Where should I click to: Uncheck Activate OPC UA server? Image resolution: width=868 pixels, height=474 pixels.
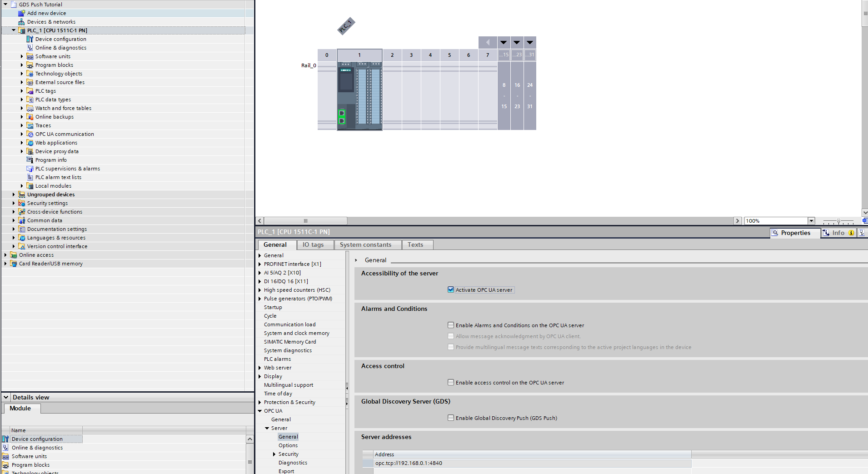(451, 289)
